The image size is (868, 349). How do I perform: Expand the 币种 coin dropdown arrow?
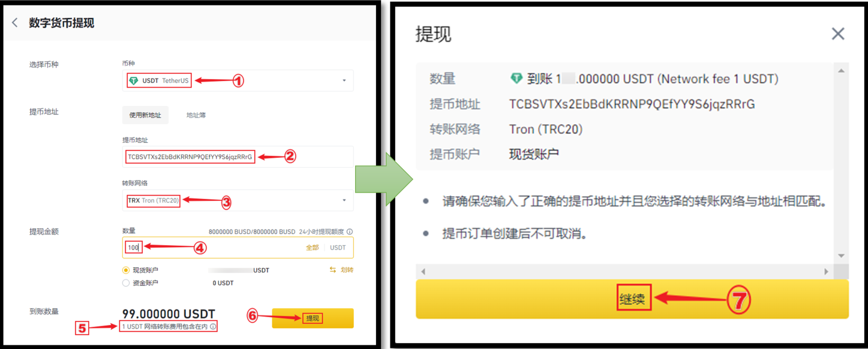(344, 80)
